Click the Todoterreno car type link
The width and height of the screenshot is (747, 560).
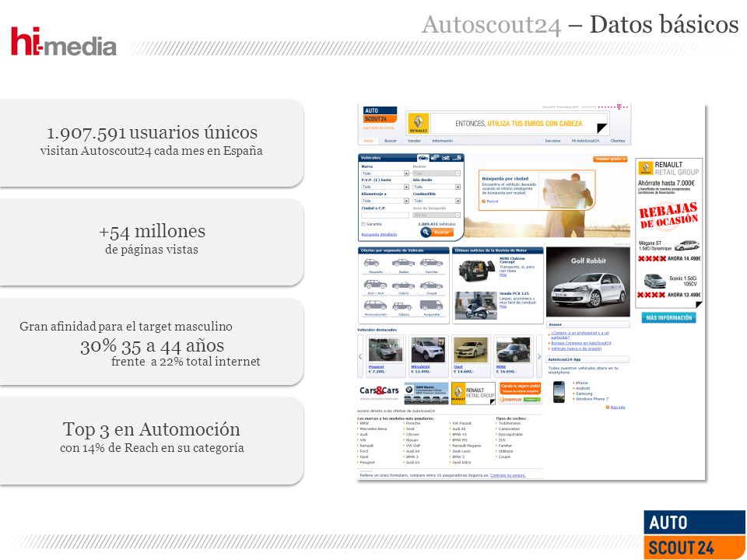509,423
